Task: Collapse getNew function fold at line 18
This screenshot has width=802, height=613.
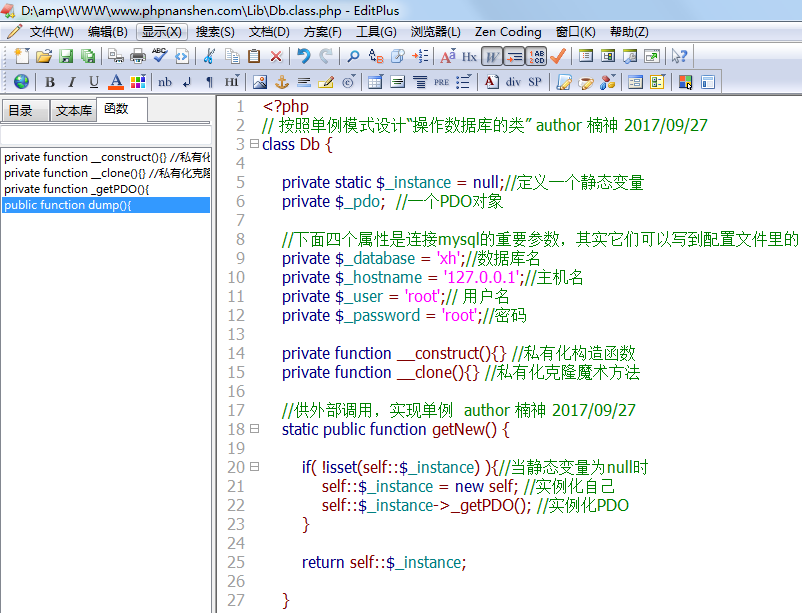Action: 254,429
